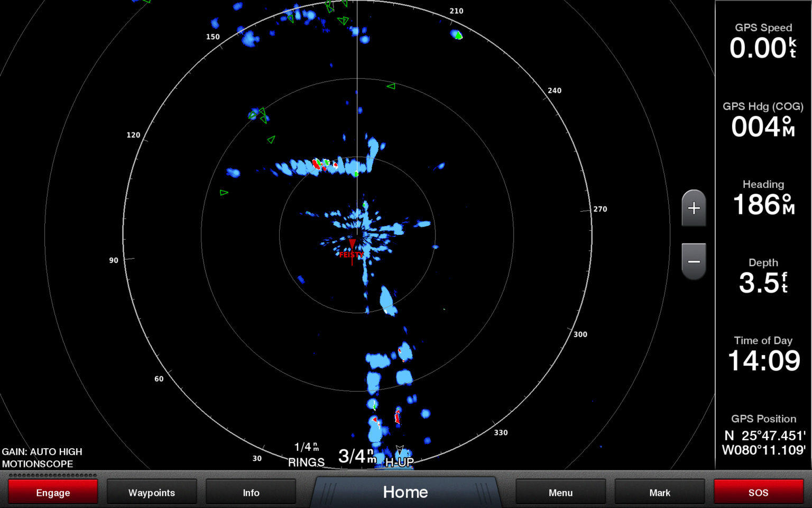
Task: Select the green AIS target left of bearing 90 area
Action: (224, 193)
